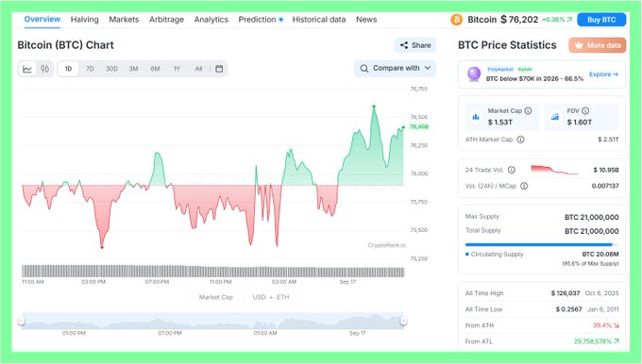Select the 7D time range
This screenshot has height=364, width=642.
point(90,69)
